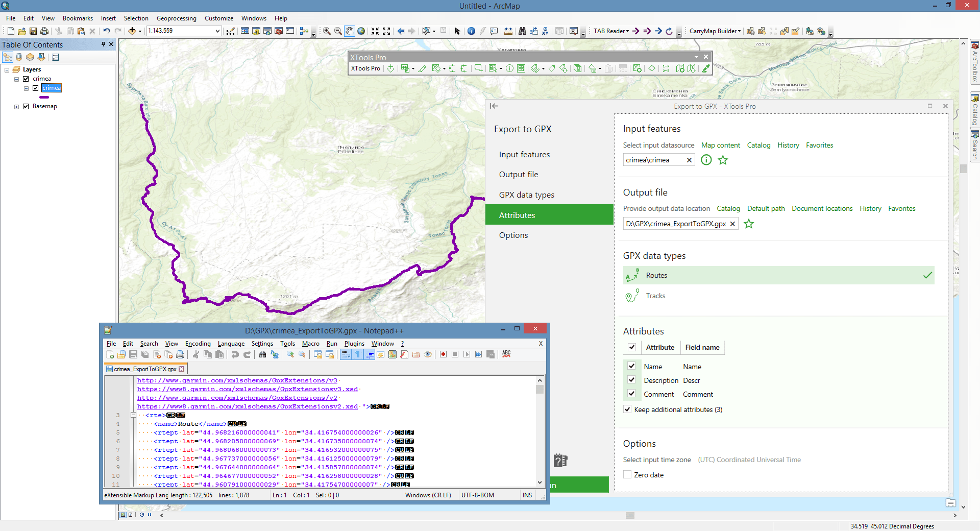Image resolution: width=980 pixels, height=531 pixels.
Task: Select the Zoom In tool in ArcMap
Action: pyautogui.click(x=327, y=31)
